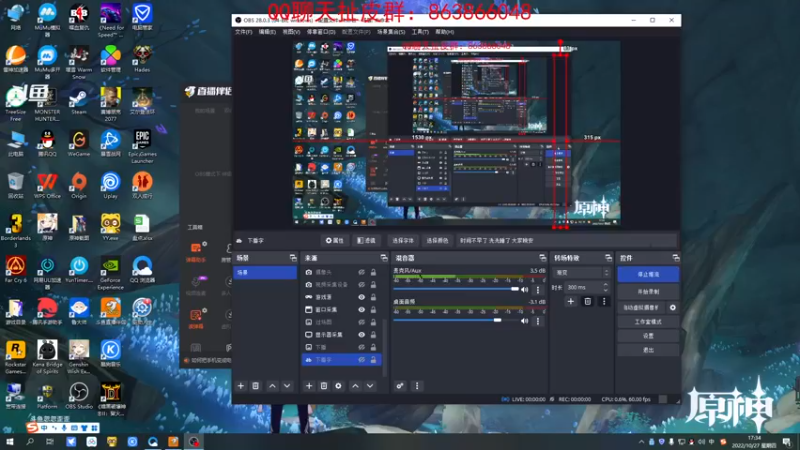Open virtual camera settings gear
Viewport: 800px width, 450px height.
point(673,308)
